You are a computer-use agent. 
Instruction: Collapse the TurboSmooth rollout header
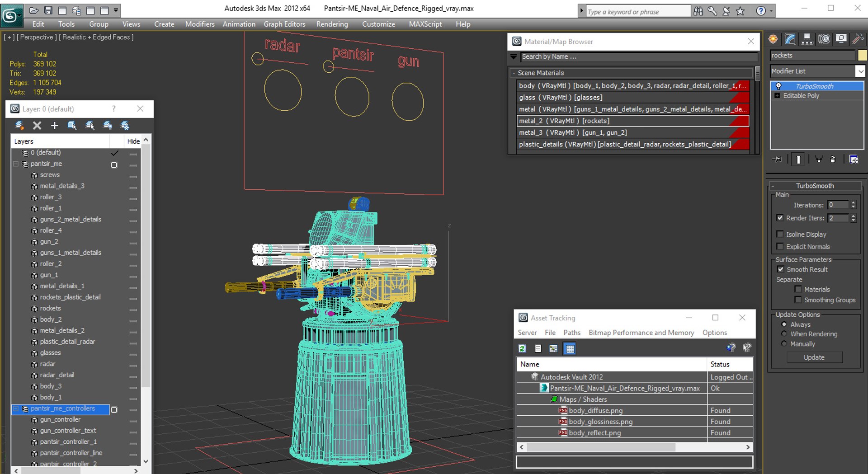(815, 186)
